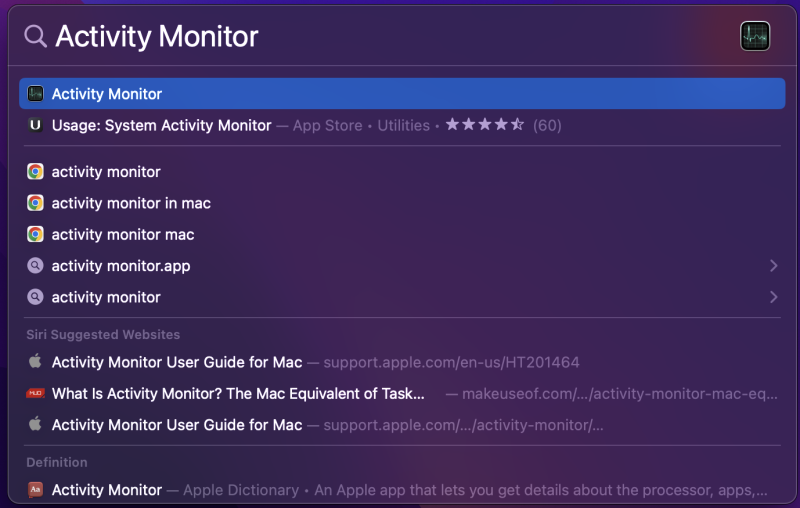Click the Usage app icon

35,126
